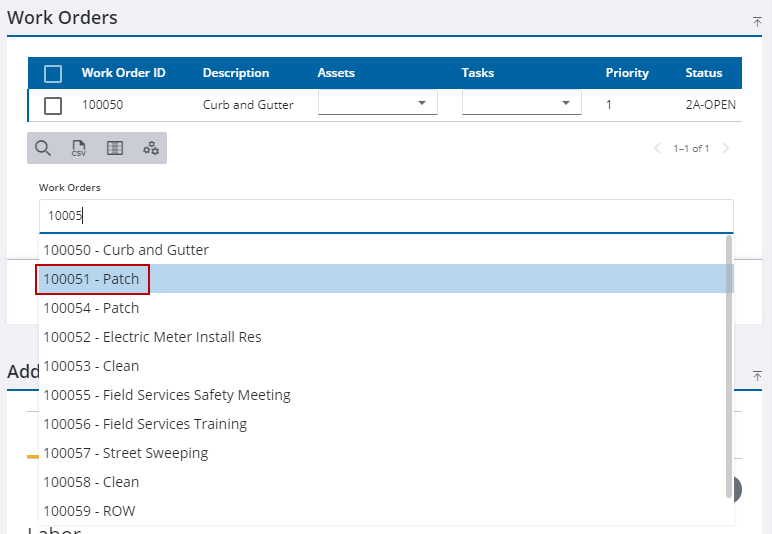Screen dimensions: 772x534
Task: Click the search magnifier icon in grid toolbar
Action: 43,148
